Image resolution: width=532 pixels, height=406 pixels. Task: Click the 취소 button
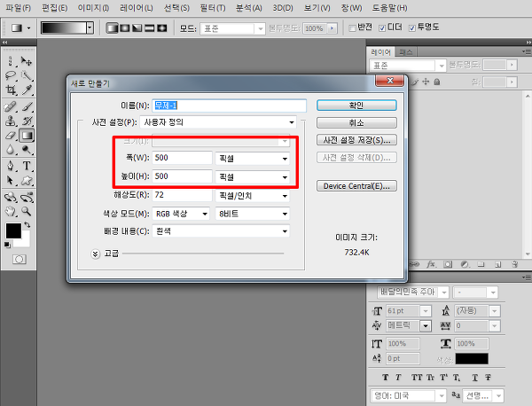click(356, 122)
